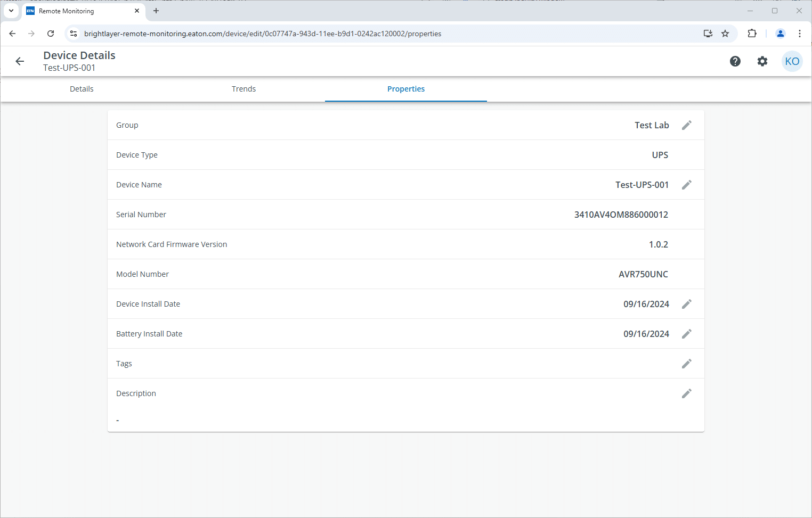Go back using Device Details arrow

[x=20, y=61]
